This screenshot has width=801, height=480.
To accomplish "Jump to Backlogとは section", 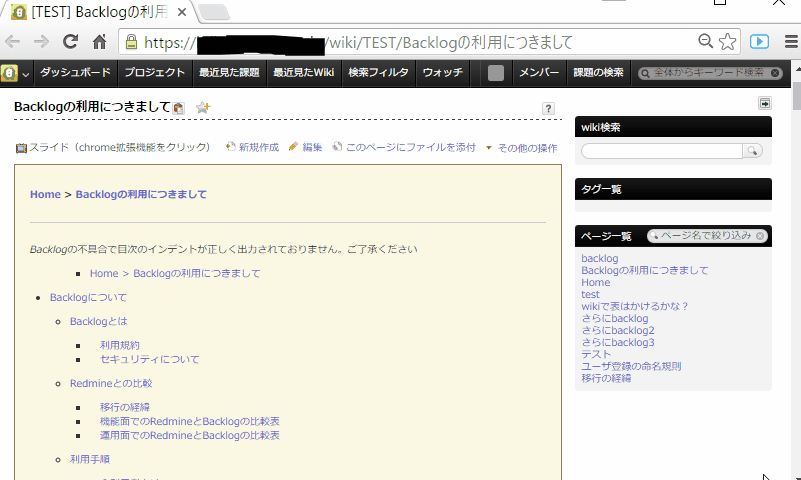I will 98,321.
